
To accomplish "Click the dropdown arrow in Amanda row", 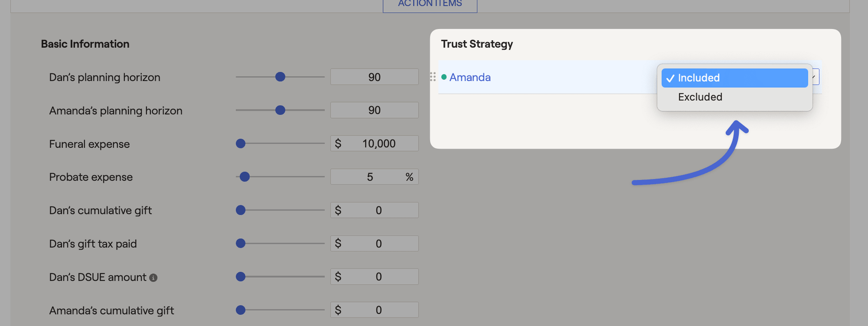I will point(815,77).
